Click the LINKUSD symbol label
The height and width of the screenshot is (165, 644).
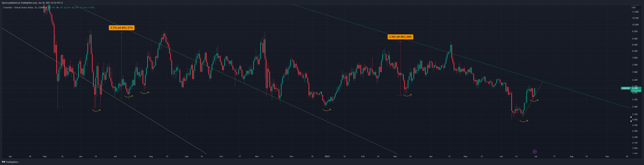[625, 88]
